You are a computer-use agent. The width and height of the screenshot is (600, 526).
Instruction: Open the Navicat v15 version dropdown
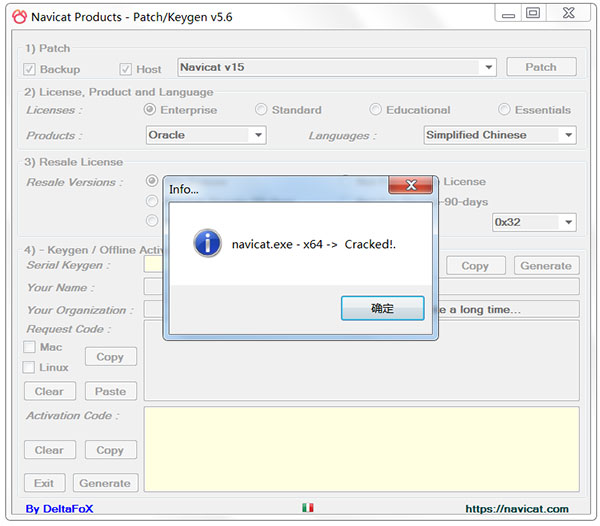(x=337, y=67)
